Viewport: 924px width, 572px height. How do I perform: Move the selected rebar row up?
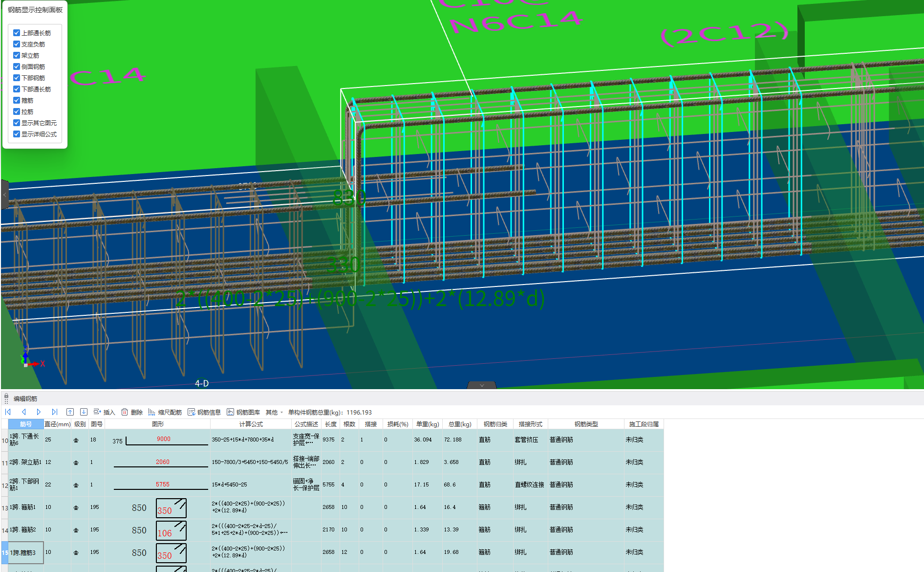coord(70,412)
